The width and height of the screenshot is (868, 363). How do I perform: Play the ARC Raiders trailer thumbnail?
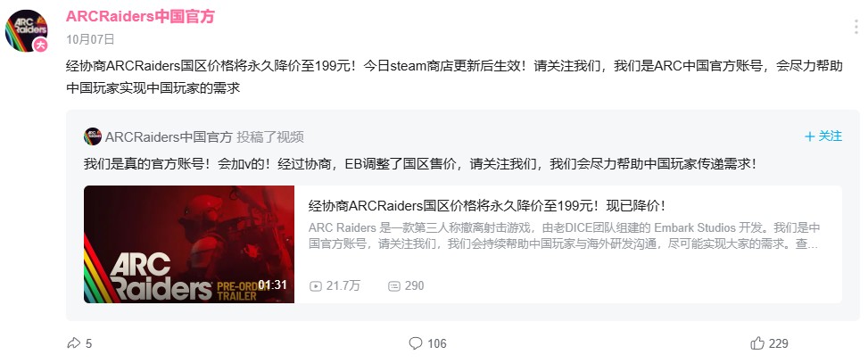(x=189, y=244)
